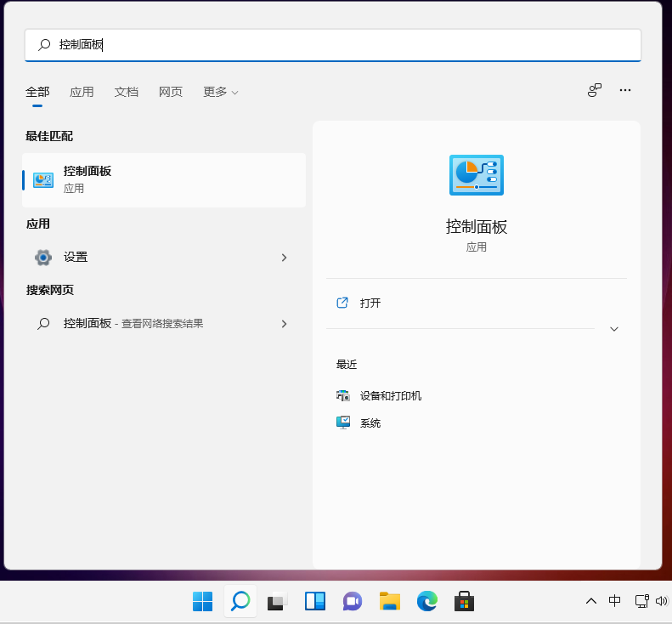Image resolution: width=672 pixels, height=624 pixels.
Task: Switch to the 应用 filter tab
Action: coord(82,92)
